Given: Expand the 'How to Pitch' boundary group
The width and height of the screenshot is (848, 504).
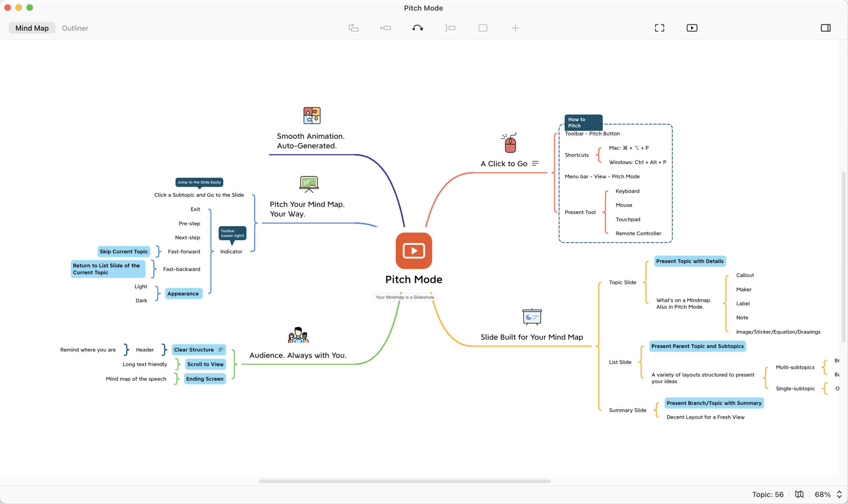Looking at the screenshot, I should point(583,122).
